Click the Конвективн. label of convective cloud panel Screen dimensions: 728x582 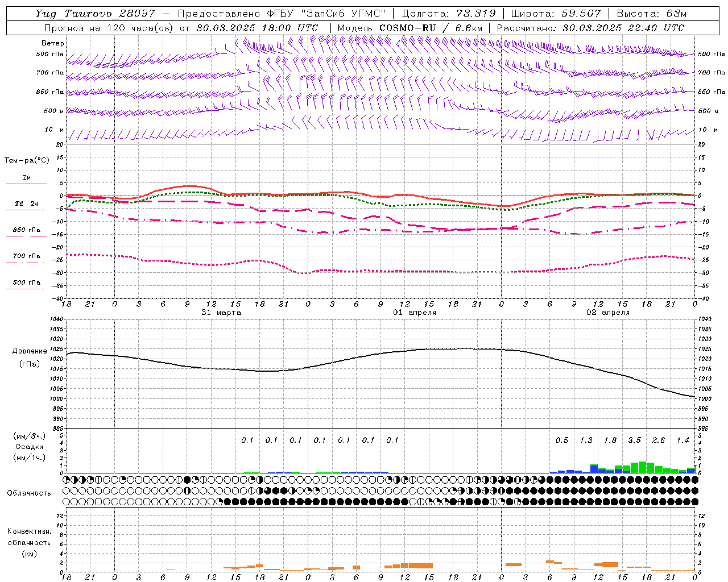click(x=29, y=531)
